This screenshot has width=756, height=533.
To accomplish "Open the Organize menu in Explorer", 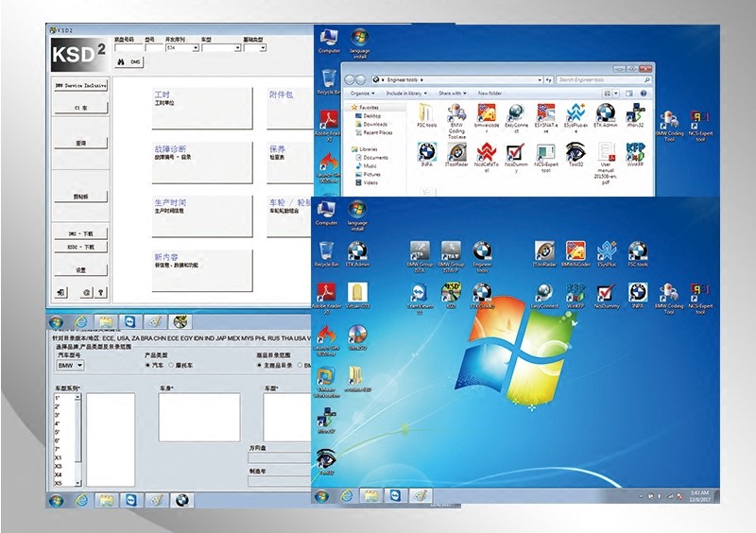I will point(363,94).
